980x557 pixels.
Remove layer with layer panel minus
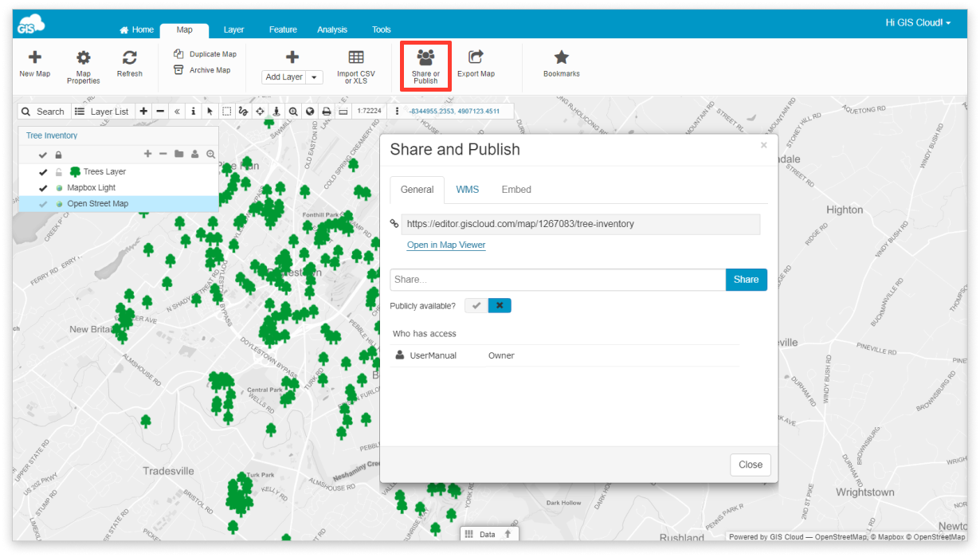tap(163, 154)
